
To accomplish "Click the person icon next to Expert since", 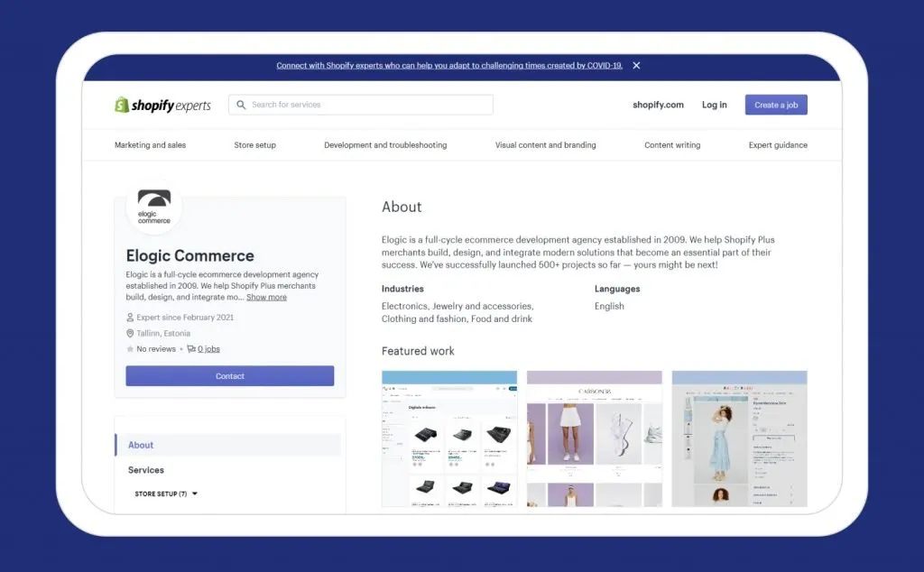I will pos(130,317).
